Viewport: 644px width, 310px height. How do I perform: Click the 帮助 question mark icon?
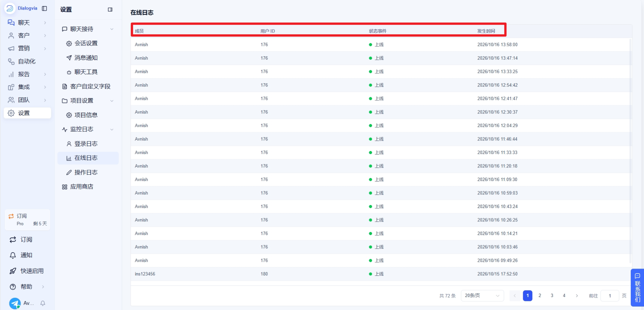coord(13,287)
